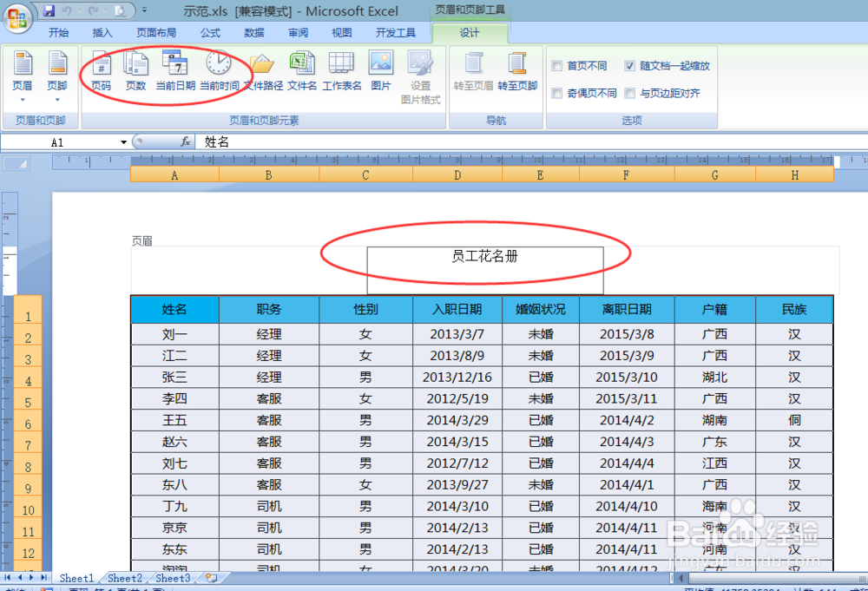The width and height of the screenshot is (868, 591).
Task: Enable the 首页不同 (Different First Page) checkbox
Action: point(555,65)
